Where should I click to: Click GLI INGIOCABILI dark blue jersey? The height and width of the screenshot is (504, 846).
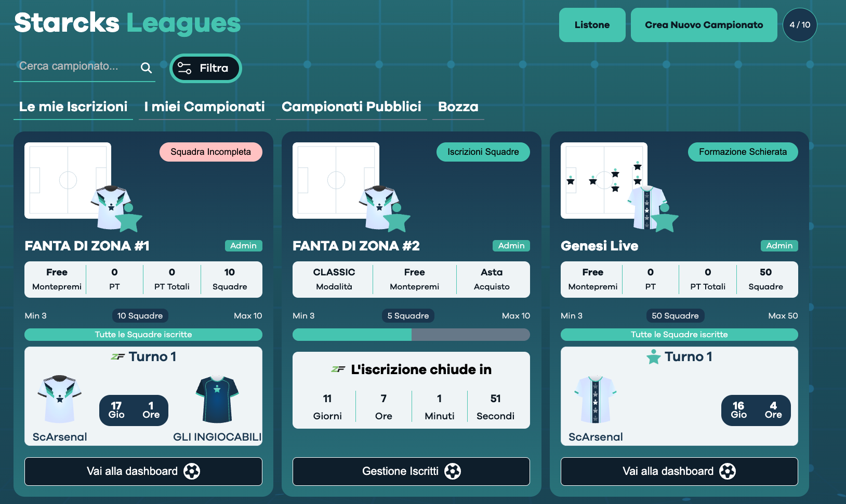(217, 399)
